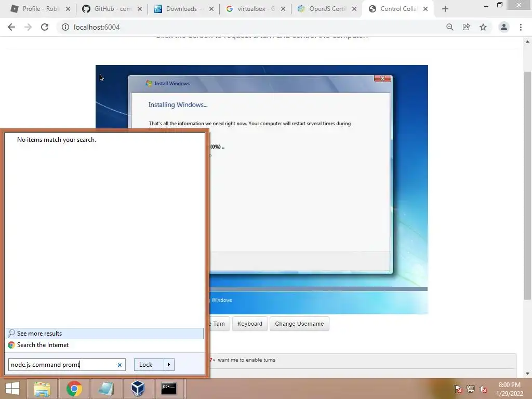Open VirtualBox from the taskbar
Viewport: 532px width, 399px height.
click(x=138, y=389)
